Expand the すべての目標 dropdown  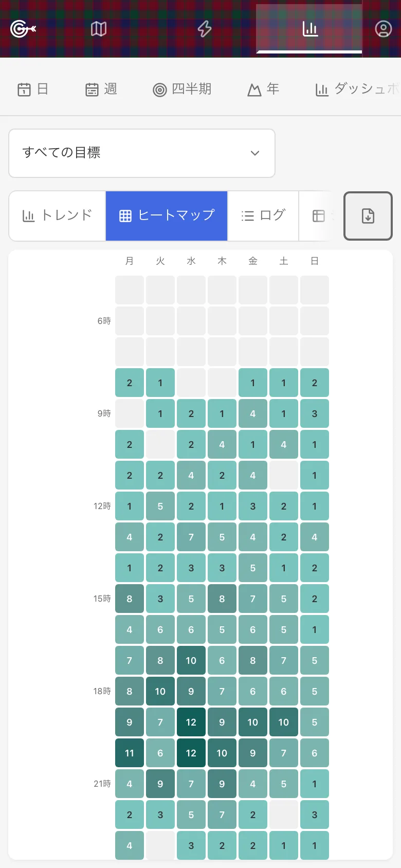[x=142, y=153]
